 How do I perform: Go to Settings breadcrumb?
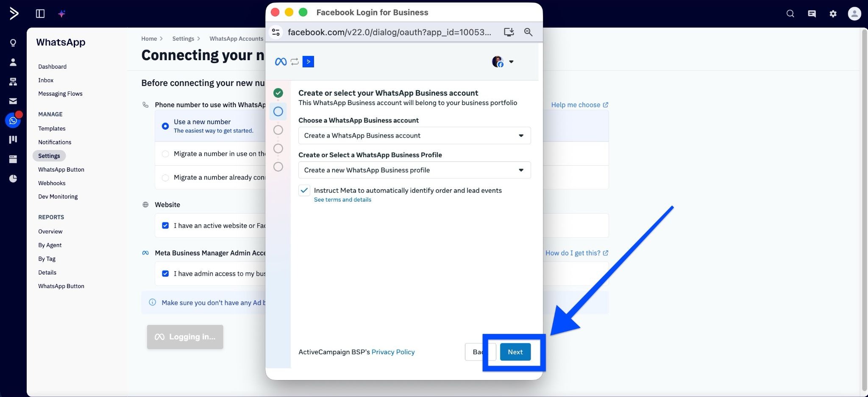pyautogui.click(x=183, y=39)
